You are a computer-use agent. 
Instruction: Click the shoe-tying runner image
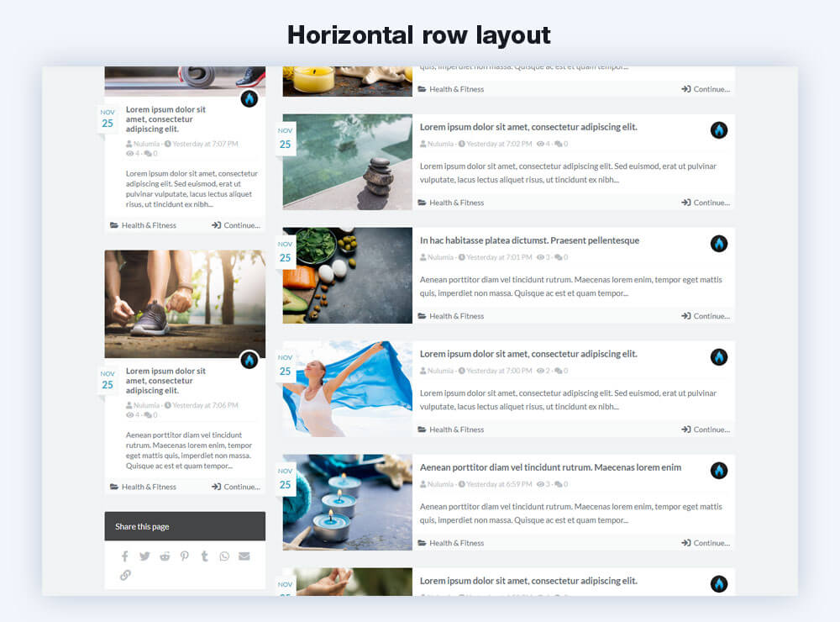coord(185,303)
